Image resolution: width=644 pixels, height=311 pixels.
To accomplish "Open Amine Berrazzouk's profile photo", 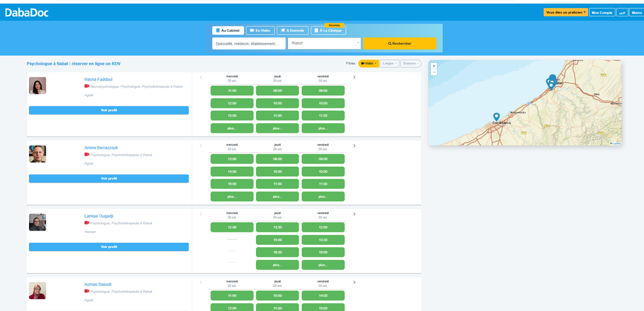I will pyautogui.click(x=37, y=154).
